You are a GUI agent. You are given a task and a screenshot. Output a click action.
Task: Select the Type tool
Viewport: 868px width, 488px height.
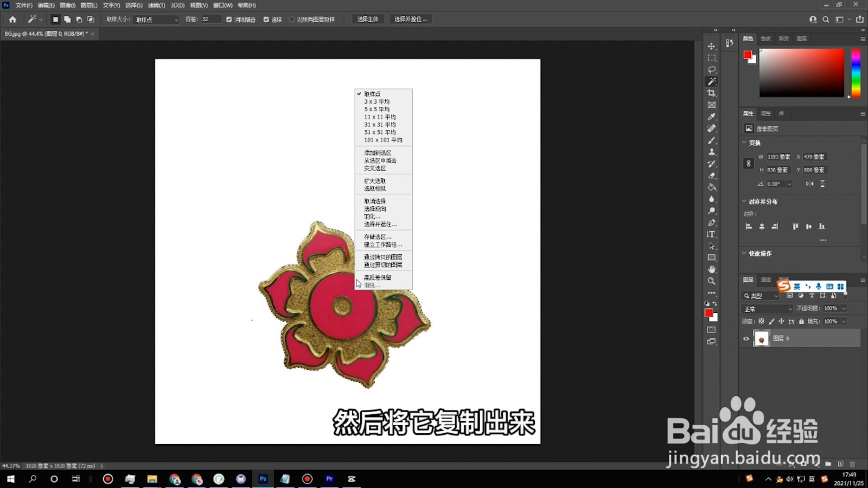(x=712, y=234)
